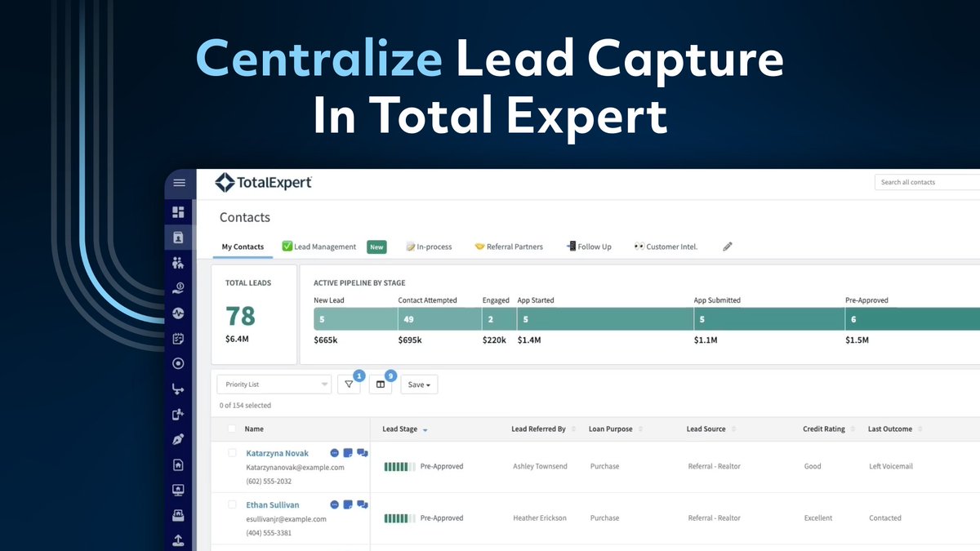Screen dimensions: 980x551
Task: Open the more-options circle for Katarzyna Novak
Action: coord(335,453)
